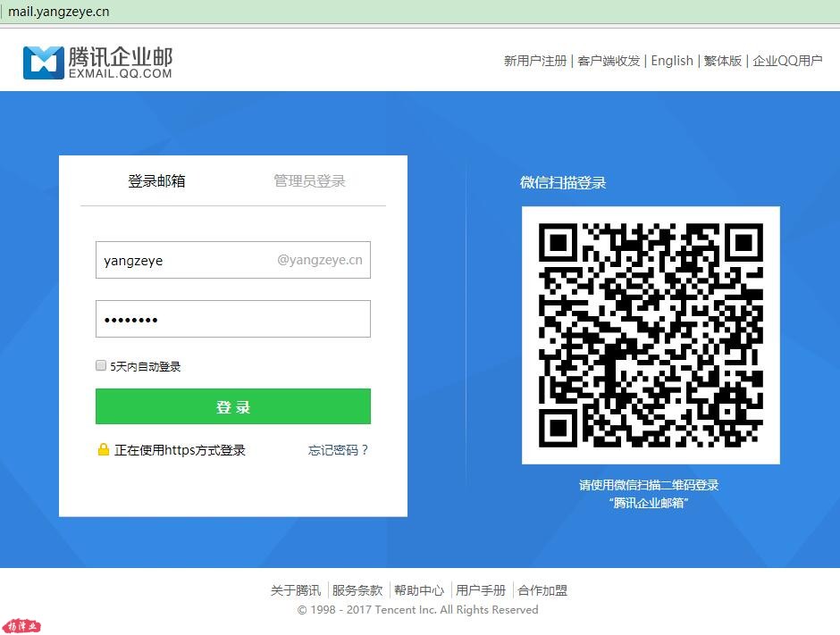Click the 正在使用https方式登录 text
Image resolution: width=840 pixels, height=635 pixels.
pos(180,450)
